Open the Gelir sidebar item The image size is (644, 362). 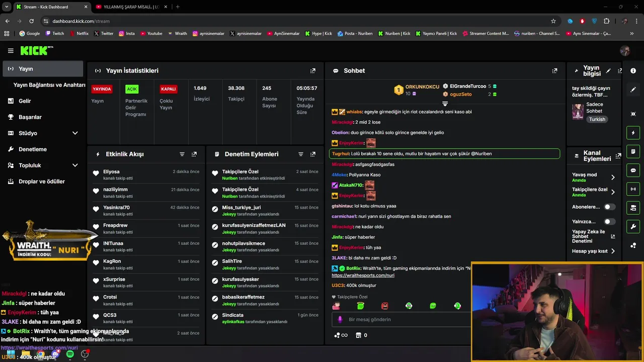point(42,101)
